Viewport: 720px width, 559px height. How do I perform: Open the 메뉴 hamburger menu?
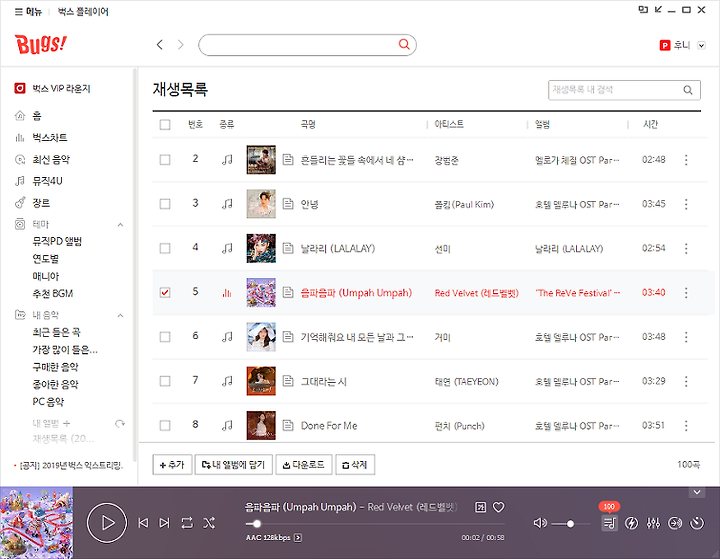click(28, 11)
